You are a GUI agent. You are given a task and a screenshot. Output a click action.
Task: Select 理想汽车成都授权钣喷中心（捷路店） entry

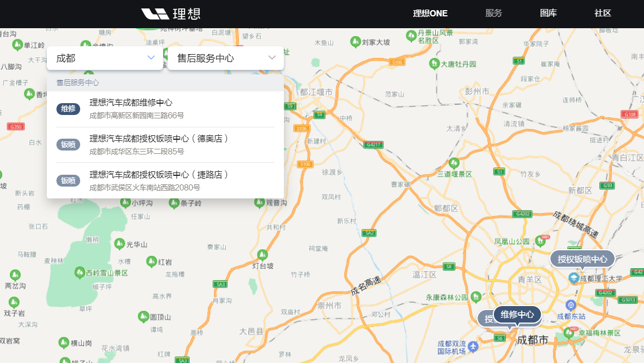[x=165, y=181]
